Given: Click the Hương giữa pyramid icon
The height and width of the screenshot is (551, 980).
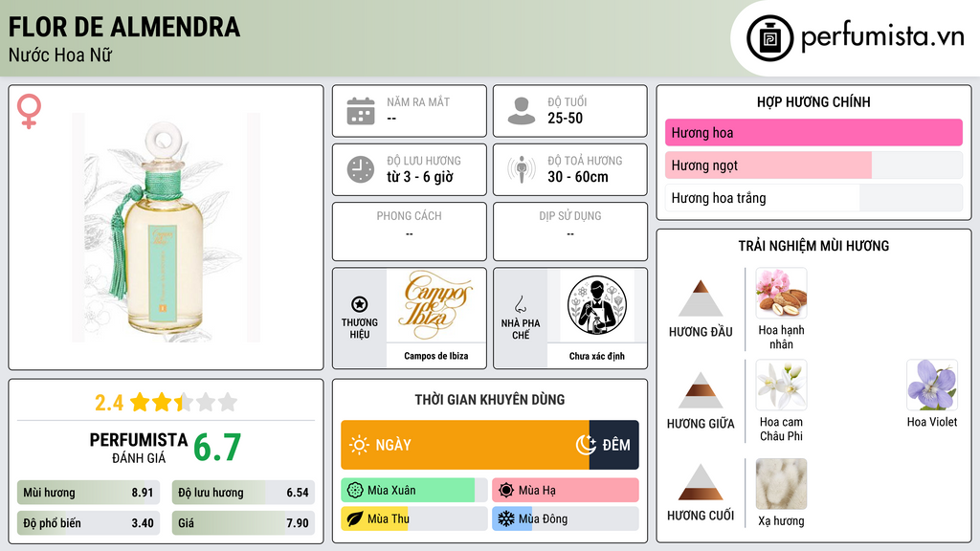Looking at the screenshot, I should pos(701,390).
